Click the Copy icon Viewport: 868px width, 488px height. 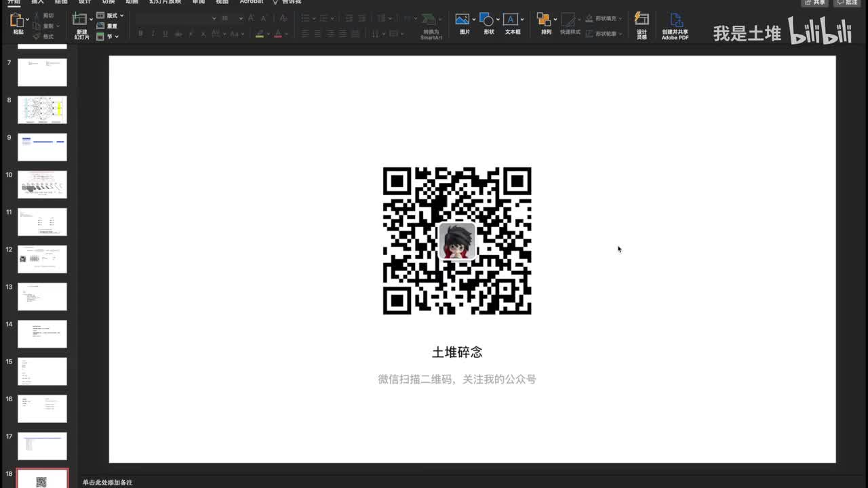[x=37, y=26]
